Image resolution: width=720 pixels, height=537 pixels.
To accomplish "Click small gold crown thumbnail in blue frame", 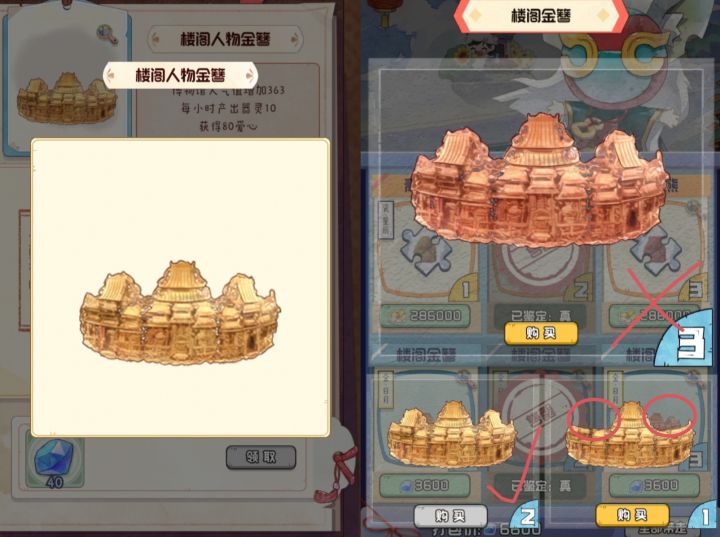I will pyautogui.click(x=67, y=98).
